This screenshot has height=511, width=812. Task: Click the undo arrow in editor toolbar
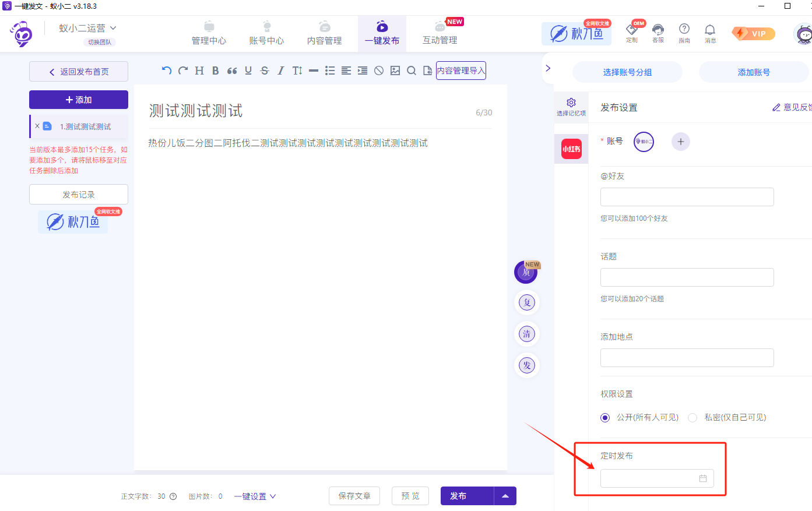tap(167, 71)
